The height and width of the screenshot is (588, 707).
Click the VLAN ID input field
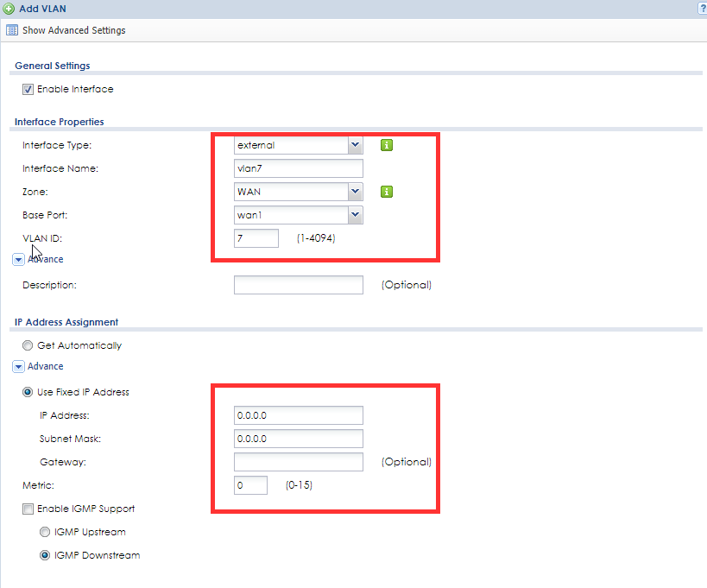(x=256, y=238)
